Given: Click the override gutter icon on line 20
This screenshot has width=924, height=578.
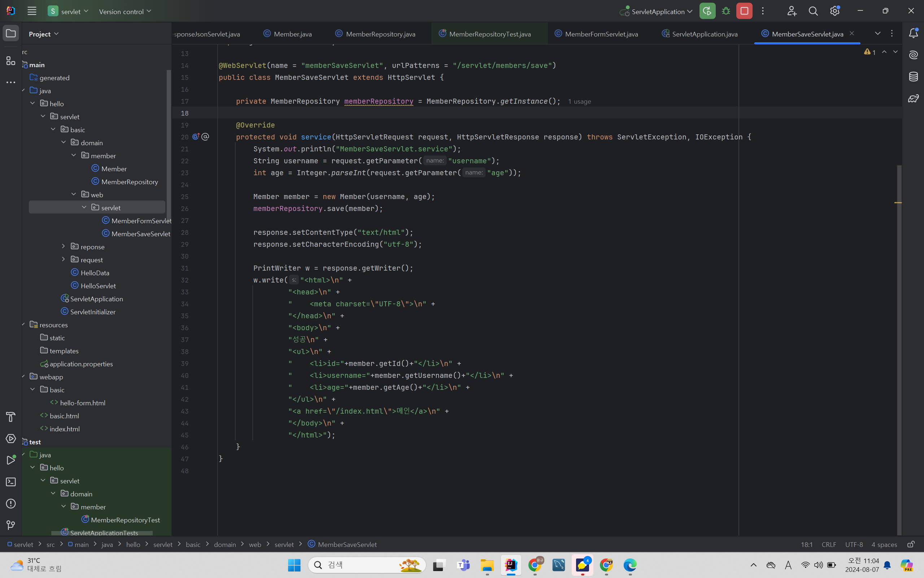Looking at the screenshot, I should [196, 137].
